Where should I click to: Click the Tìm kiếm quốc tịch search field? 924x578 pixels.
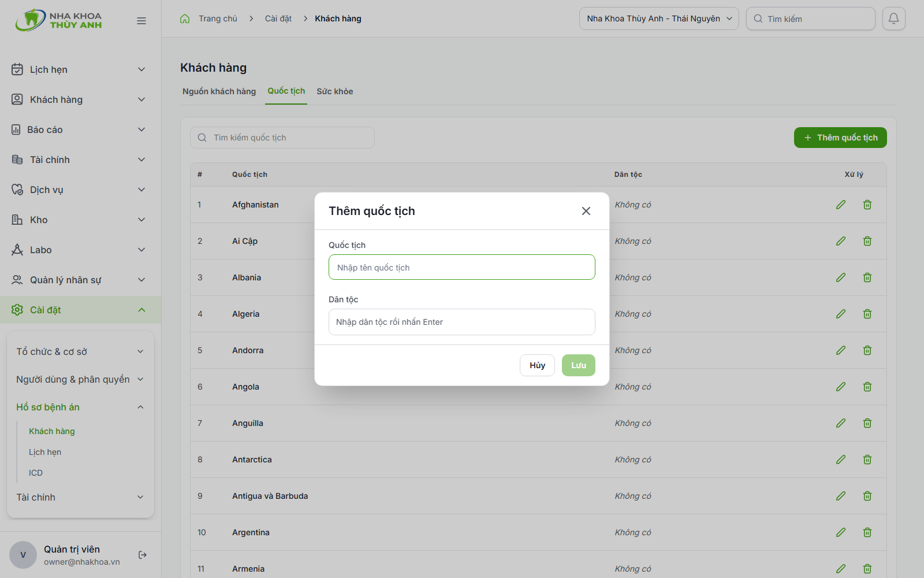282,138
